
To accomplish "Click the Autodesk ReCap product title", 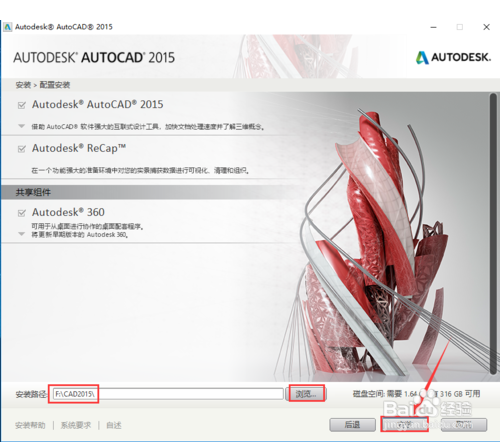I will click(79, 148).
